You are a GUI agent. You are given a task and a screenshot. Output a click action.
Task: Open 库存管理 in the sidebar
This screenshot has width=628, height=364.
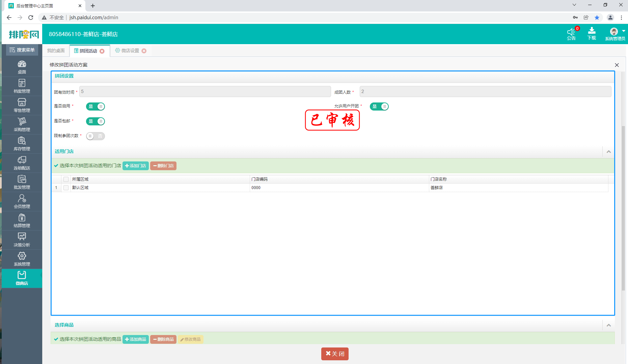tap(22, 144)
